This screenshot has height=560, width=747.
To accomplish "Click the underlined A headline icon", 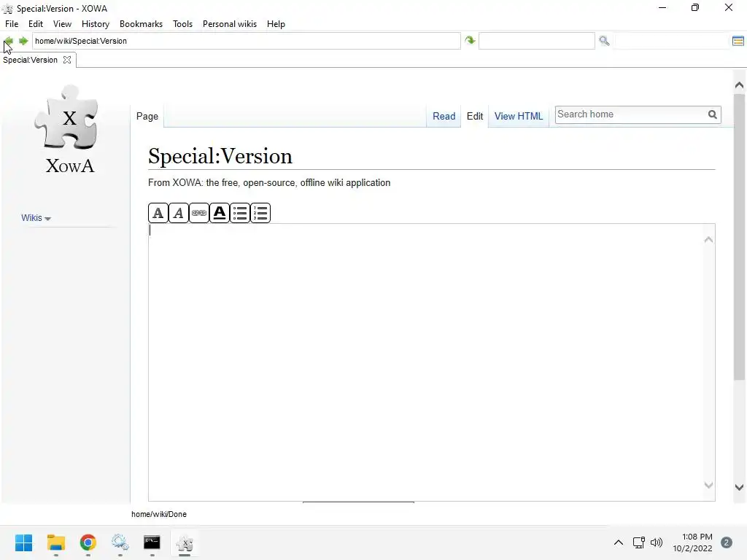I will click(220, 213).
